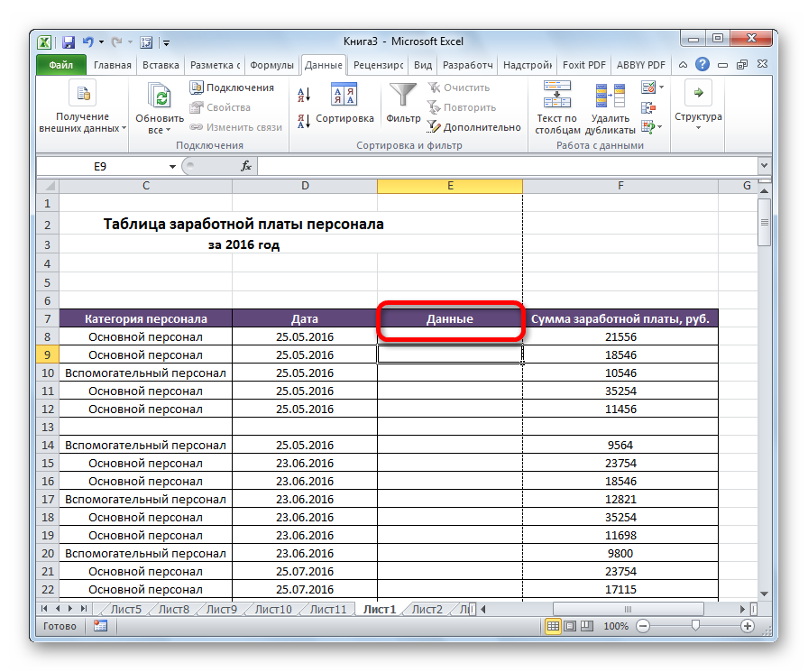Click Text to Columns (Текст по столбцам)

pos(556,106)
